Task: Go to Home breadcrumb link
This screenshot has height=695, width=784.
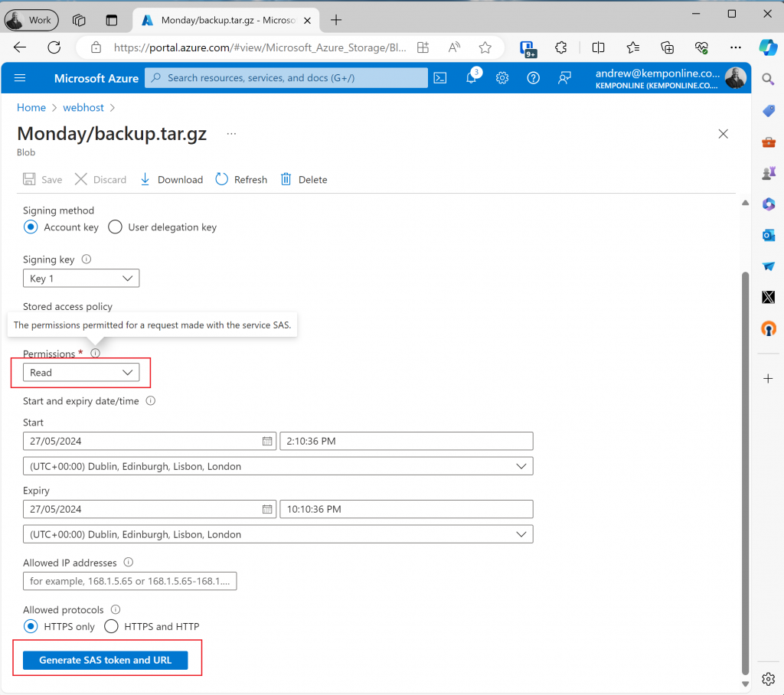Action: (x=31, y=107)
